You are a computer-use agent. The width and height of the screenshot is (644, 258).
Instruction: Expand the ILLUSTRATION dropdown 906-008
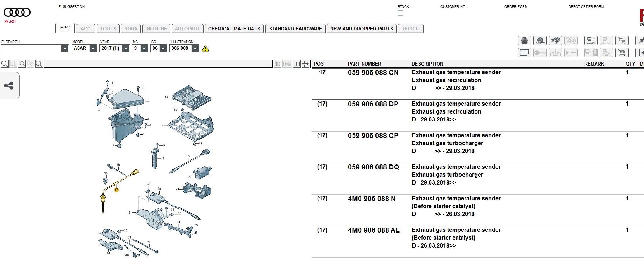195,48
